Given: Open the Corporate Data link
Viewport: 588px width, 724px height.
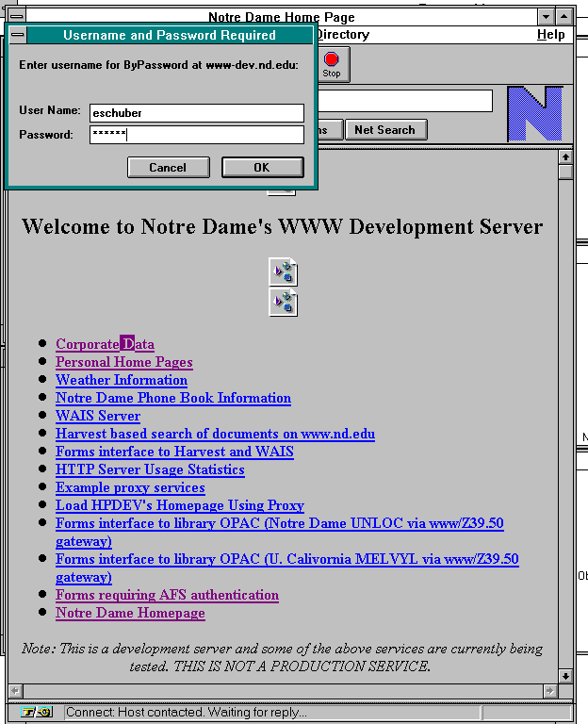Looking at the screenshot, I should [x=105, y=344].
